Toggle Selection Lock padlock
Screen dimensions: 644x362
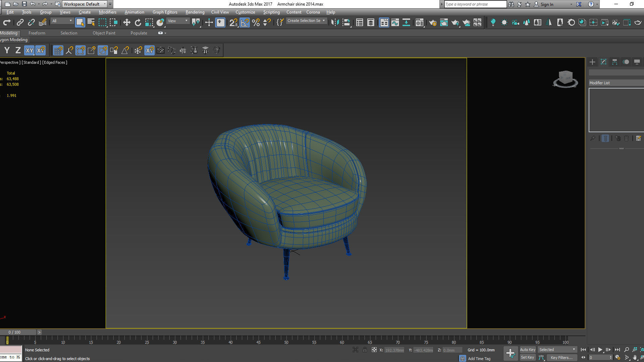365,350
